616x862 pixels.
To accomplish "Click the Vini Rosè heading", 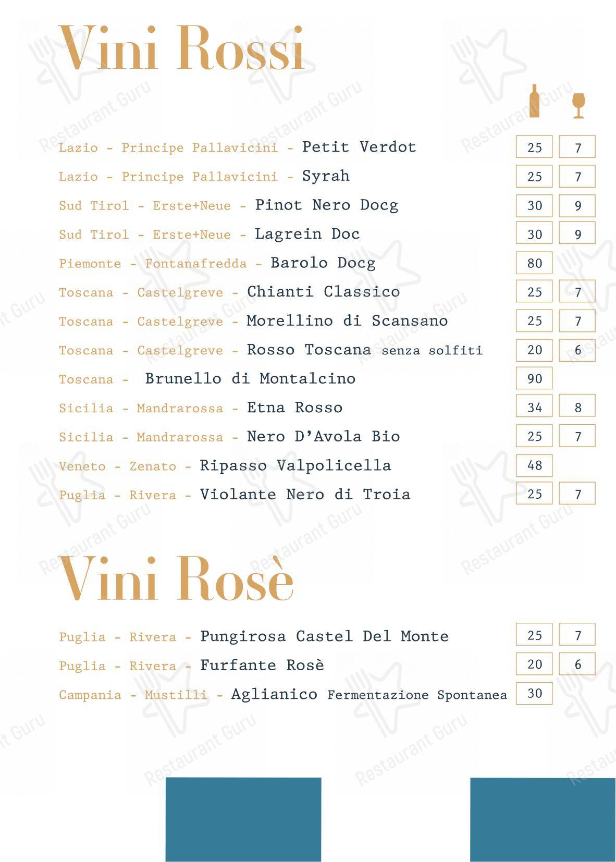I will pyautogui.click(x=177, y=578).
